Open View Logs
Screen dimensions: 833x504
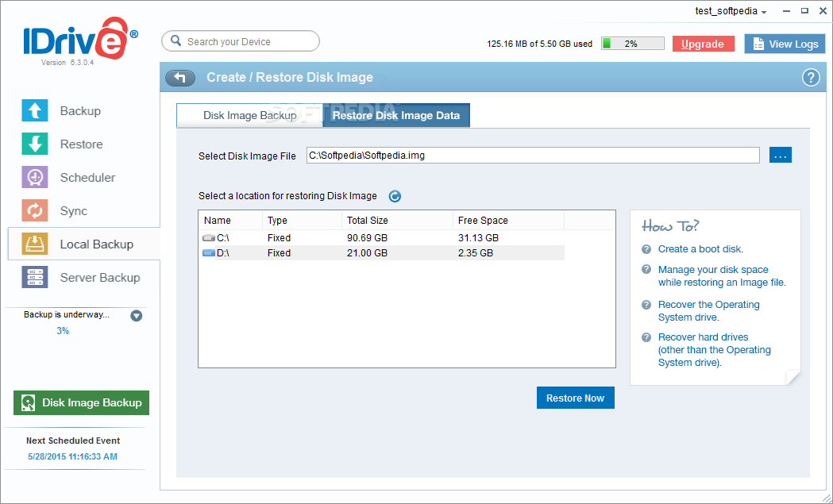[x=785, y=44]
